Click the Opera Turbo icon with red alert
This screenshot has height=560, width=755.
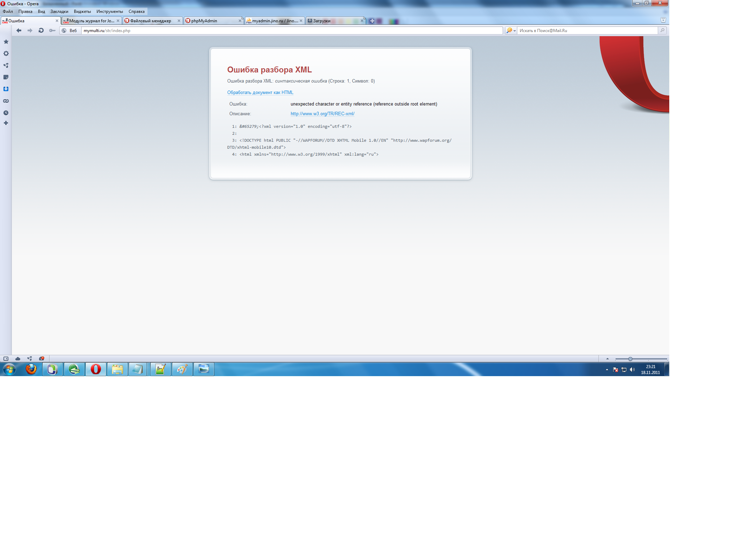click(x=41, y=359)
